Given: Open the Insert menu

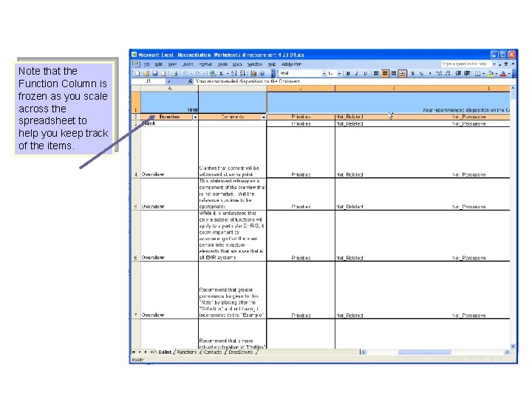Looking at the screenshot, I should pos(188,64).
